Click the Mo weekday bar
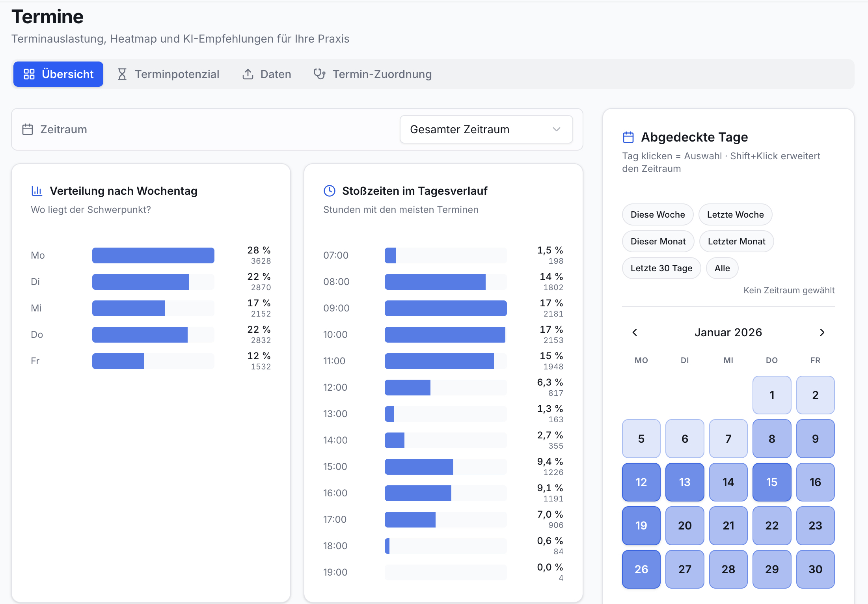Image resolution: width=868 pixels, height=604 pixels. point(153,255)
